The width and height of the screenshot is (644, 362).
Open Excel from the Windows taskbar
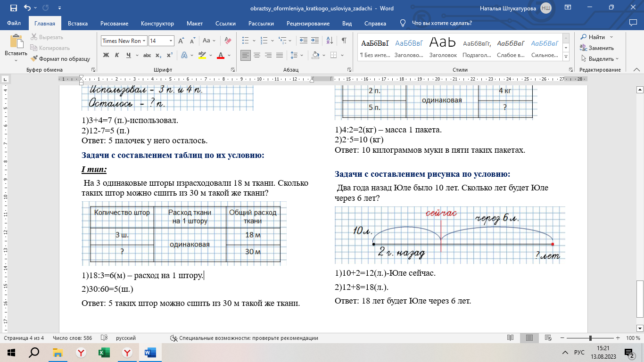[x=104, y=353]
